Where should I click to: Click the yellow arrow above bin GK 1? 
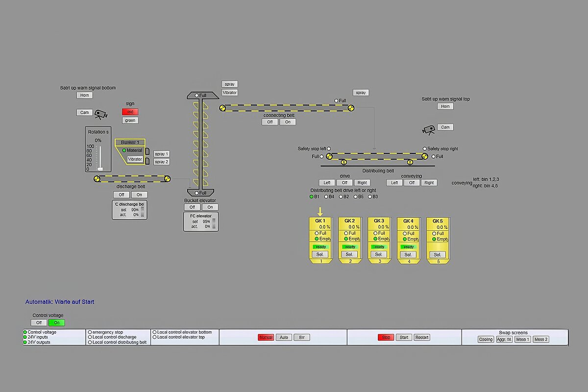320,212
